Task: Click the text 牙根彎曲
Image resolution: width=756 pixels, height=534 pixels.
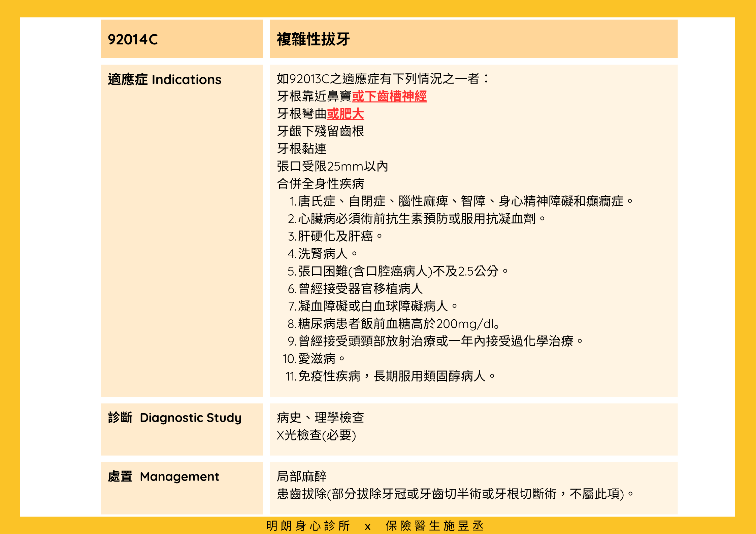Action: (302, 114)
